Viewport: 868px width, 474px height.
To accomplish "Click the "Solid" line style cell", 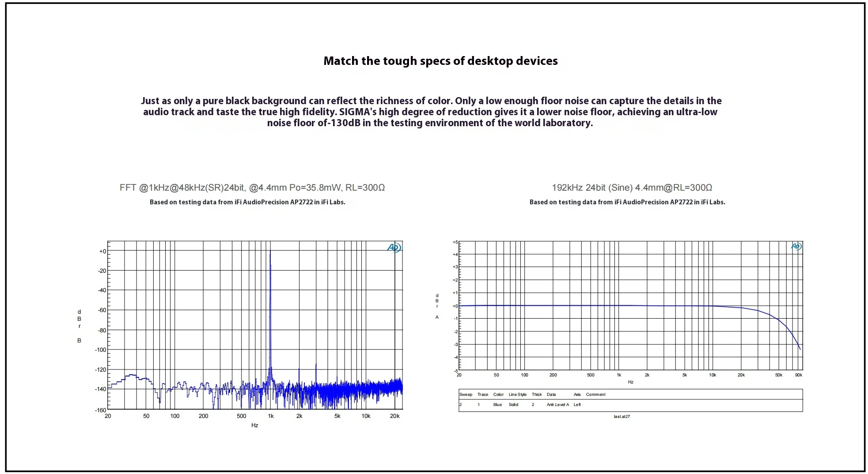I will point(513,405).
